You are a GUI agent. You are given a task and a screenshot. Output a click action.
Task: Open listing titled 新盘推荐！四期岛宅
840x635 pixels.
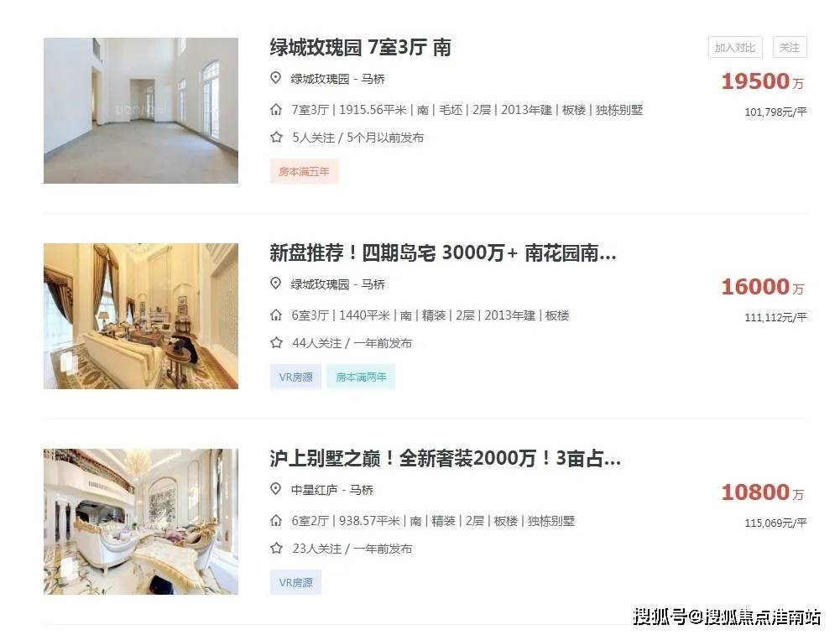442,252
